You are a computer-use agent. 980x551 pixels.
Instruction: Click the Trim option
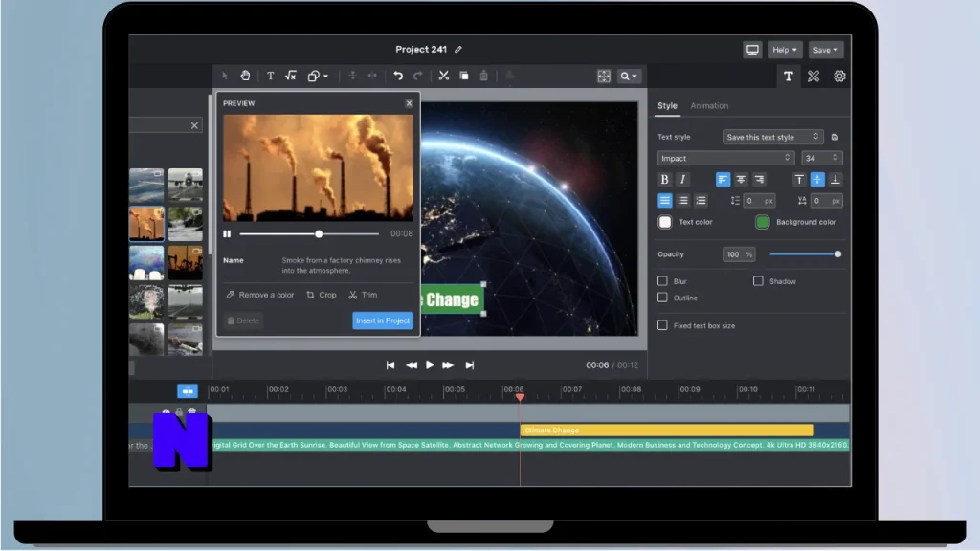click(x=363, y=295)
